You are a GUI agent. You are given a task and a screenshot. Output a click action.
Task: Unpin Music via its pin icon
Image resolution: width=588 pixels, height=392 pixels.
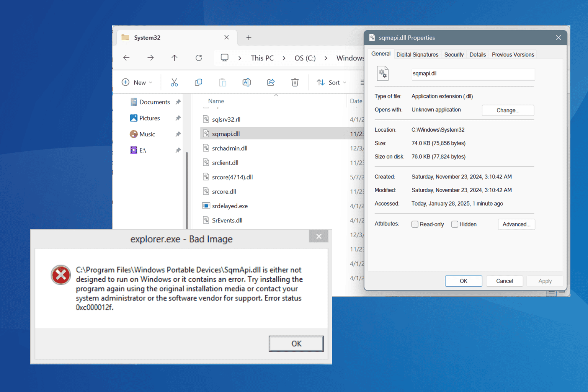(x=178, y=134)
